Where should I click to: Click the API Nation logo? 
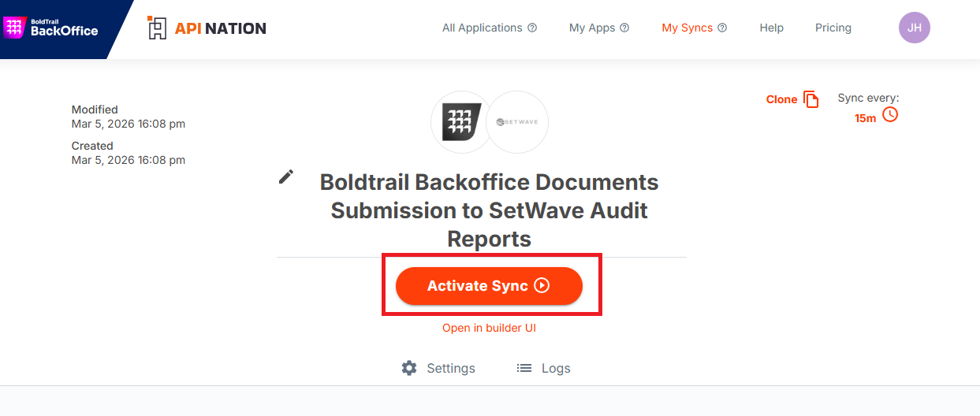pos(207,28)
